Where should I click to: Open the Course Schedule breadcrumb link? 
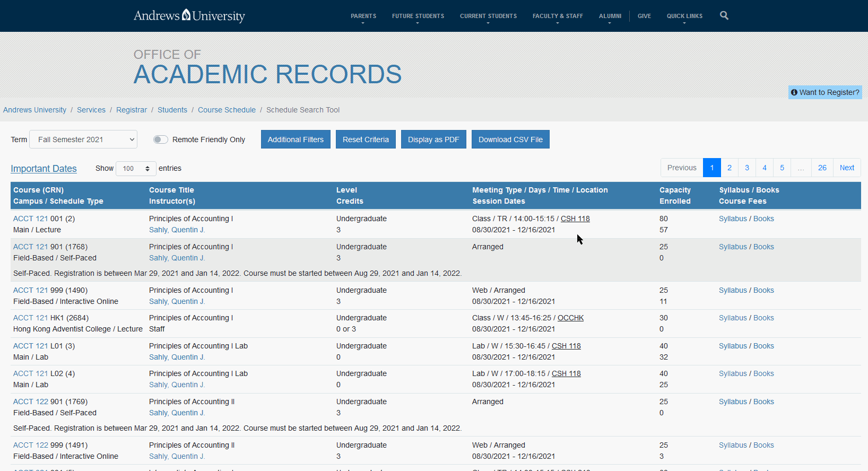coord(227,110)
